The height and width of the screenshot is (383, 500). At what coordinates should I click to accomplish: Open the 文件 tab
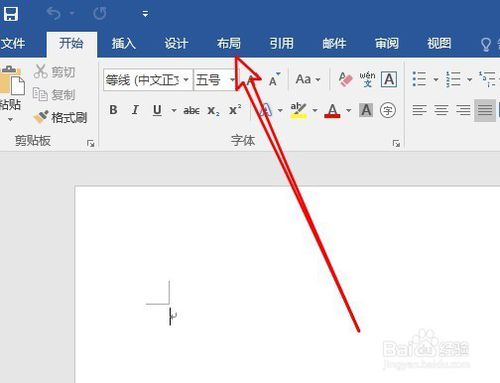(x=13, y=43)
